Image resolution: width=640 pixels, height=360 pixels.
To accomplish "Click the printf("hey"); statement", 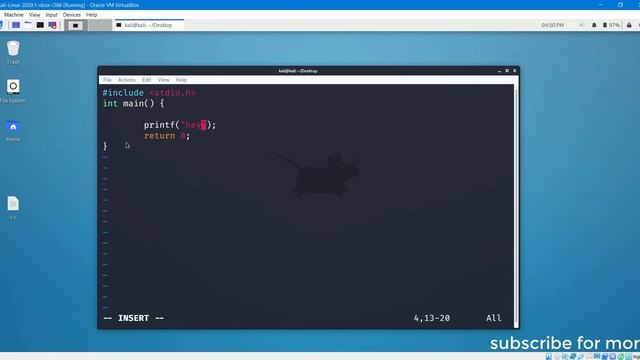I will (x=180, y=125).
